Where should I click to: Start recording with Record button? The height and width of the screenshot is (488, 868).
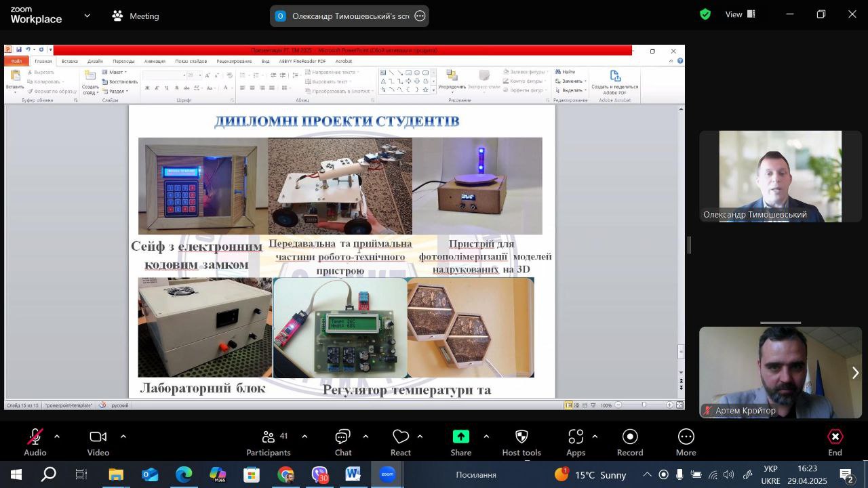(630, 437)
